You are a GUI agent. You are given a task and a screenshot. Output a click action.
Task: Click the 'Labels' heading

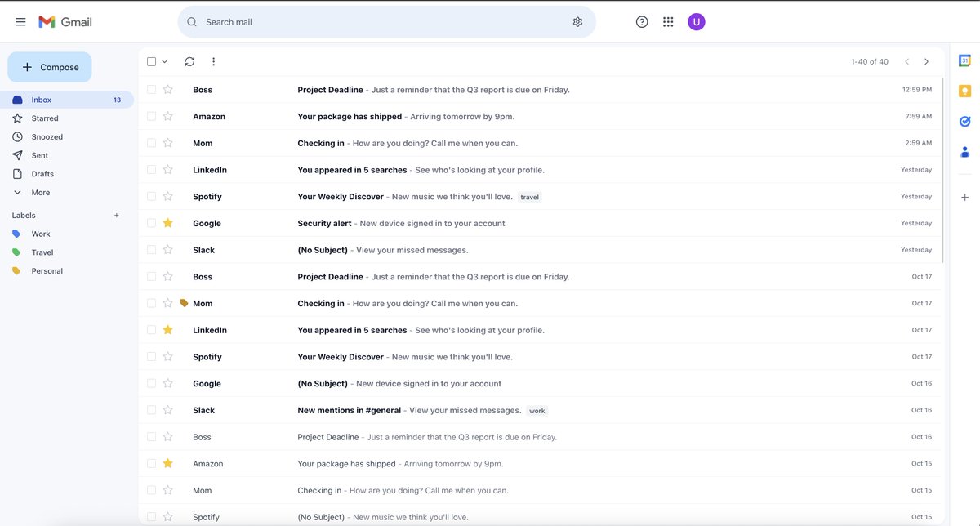(24, 216)
